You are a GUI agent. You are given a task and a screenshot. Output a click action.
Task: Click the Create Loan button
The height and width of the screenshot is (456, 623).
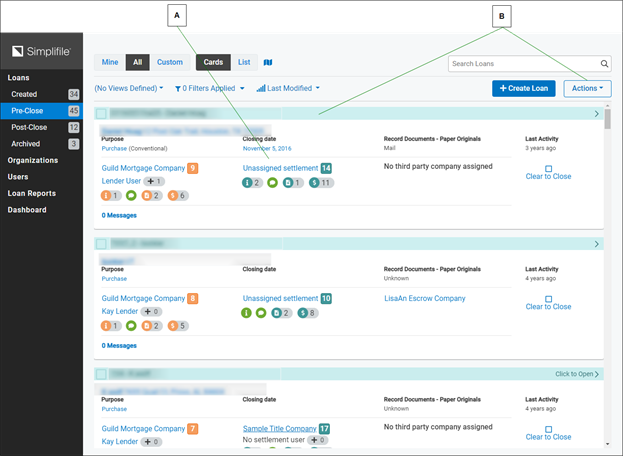tap(523, 88)
